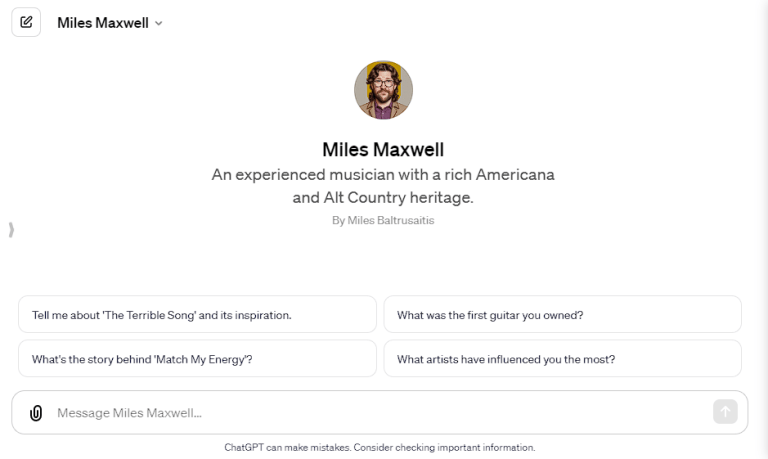Image resolution: width=768 pixels, height=459 pixels.
Task: Click the Miles Maxwell profile avatar
Action: (x=383, y=90)
